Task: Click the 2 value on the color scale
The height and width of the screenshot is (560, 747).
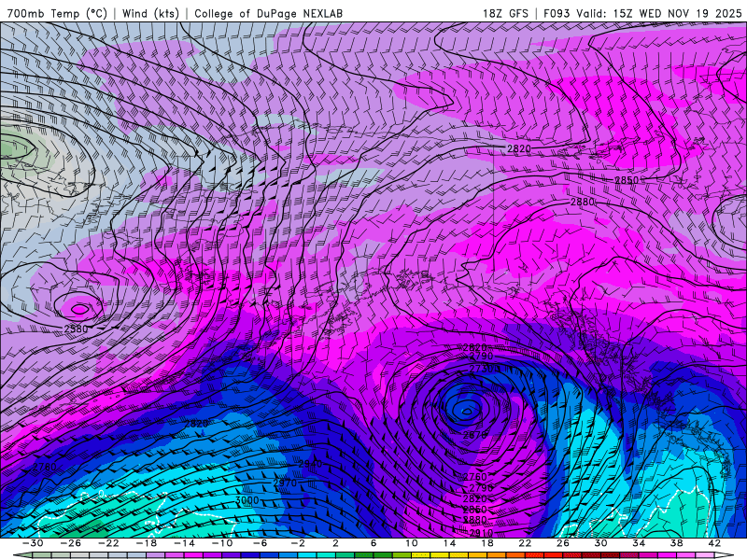Action: click(x=335, y=543)
